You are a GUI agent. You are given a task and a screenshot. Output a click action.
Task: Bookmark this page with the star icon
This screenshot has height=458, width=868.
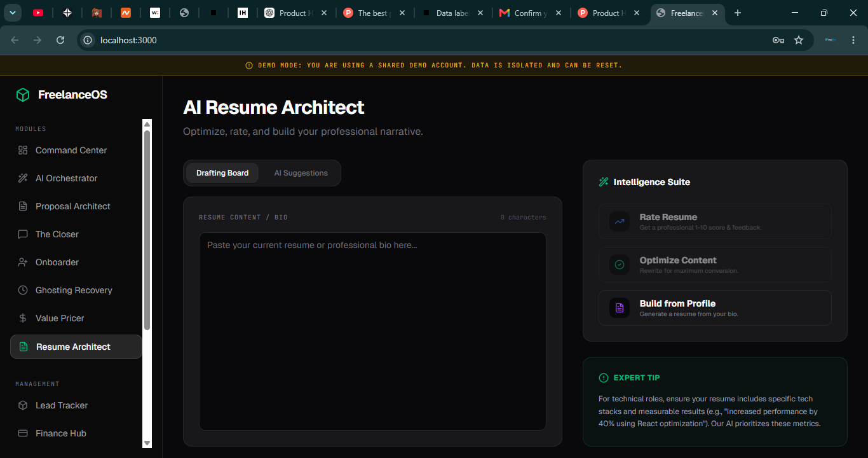click(x=799, y=40)
